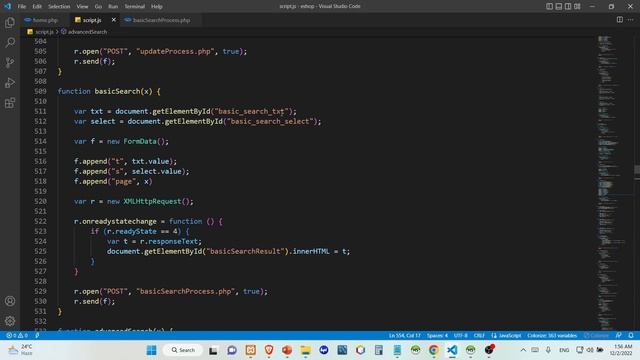Switch to the basicSearchProcess.php tab
The height and width of the screenshot is (360, 640).
[x=162, y=20]
